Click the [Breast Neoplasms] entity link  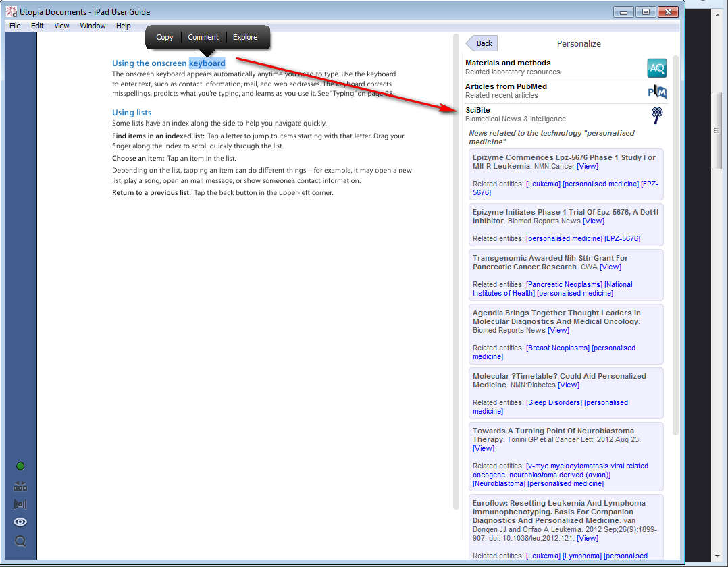pos(558,348)
